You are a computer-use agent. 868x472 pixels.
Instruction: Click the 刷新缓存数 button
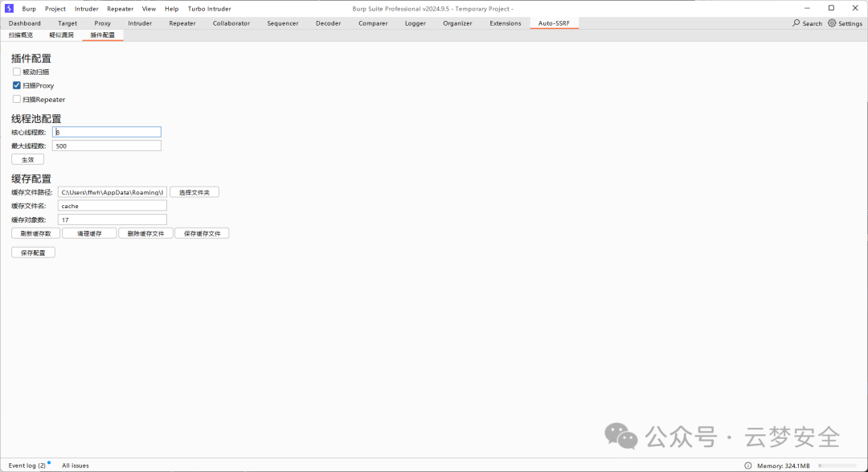36,233
